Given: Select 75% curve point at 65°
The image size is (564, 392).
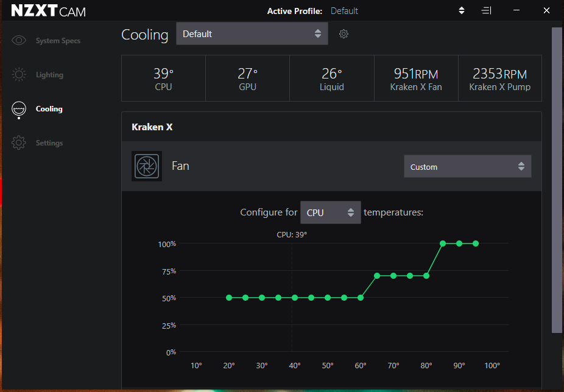Looking at the screenshot, I should pos(377,276).
